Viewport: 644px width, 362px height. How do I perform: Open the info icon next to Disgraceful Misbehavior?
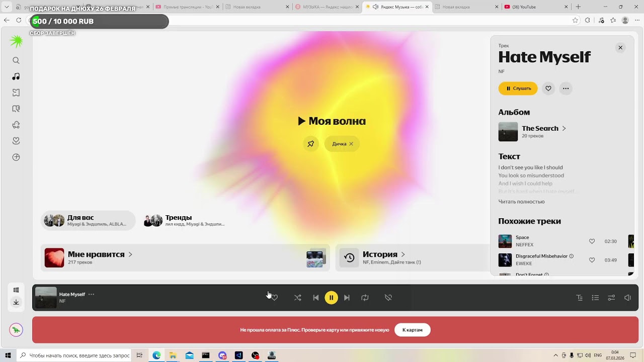[571, 256]
